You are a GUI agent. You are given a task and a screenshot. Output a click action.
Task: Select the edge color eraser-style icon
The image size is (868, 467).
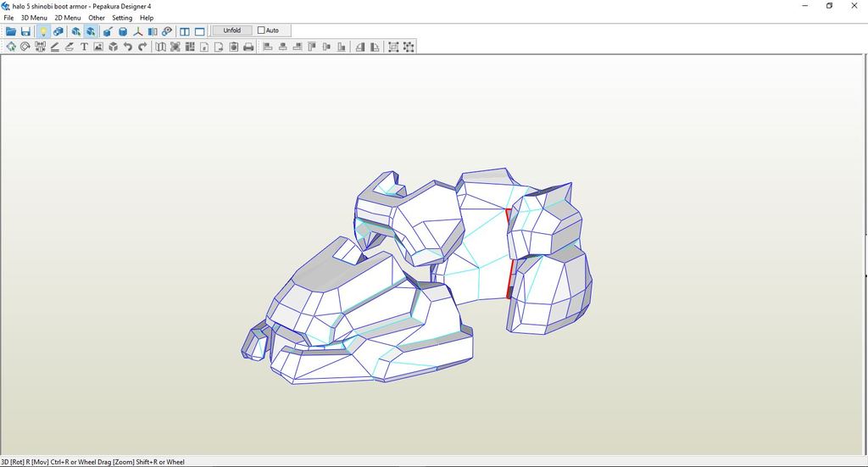point(70,47)
